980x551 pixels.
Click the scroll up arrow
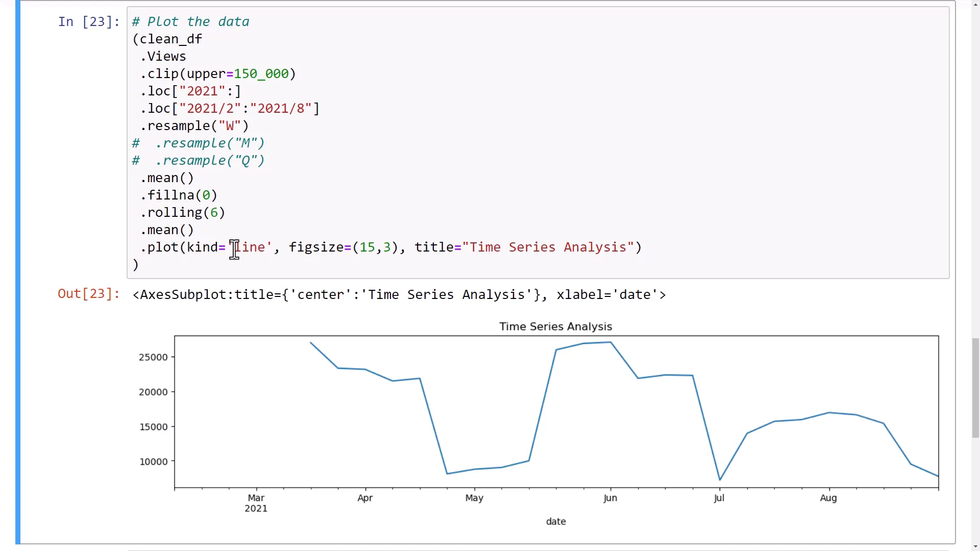click(x=975, y=5)
